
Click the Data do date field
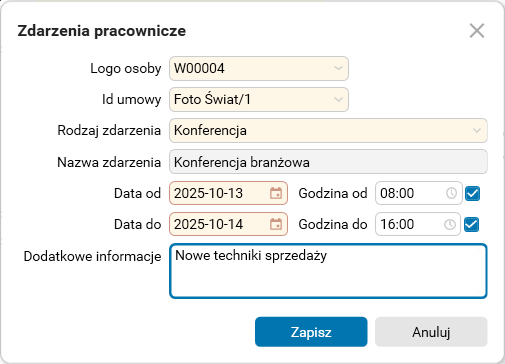coord(228,224)
